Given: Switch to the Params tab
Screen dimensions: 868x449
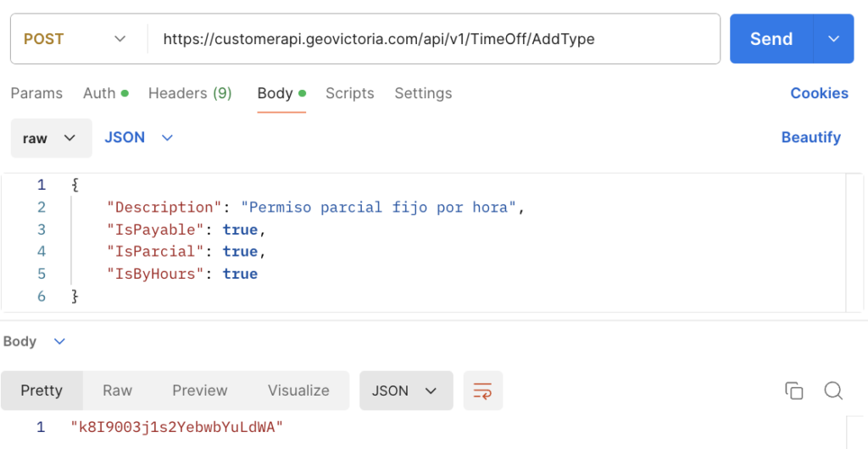Looking at the screenshot, I should coord(36,93).
